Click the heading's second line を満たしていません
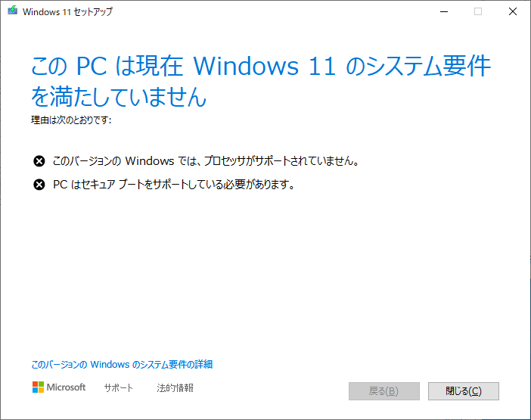The width and height of the screenshot is (531, 420). [x=119, y=97]
